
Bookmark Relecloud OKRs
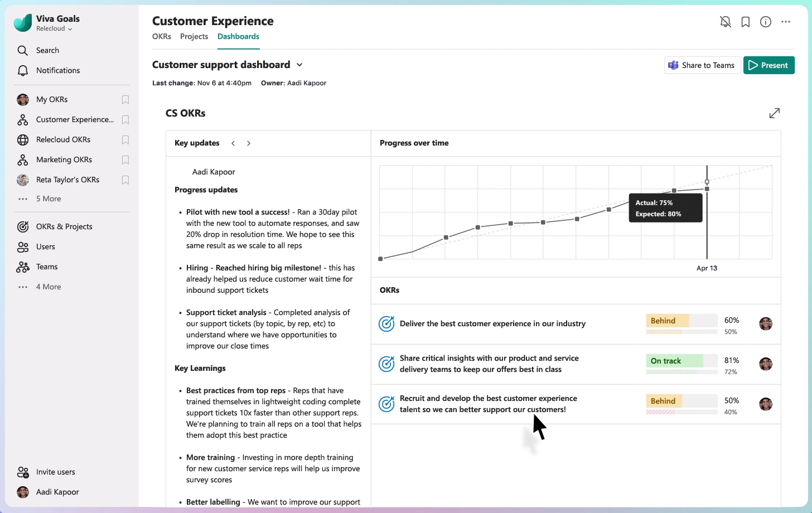click(125, 139)
